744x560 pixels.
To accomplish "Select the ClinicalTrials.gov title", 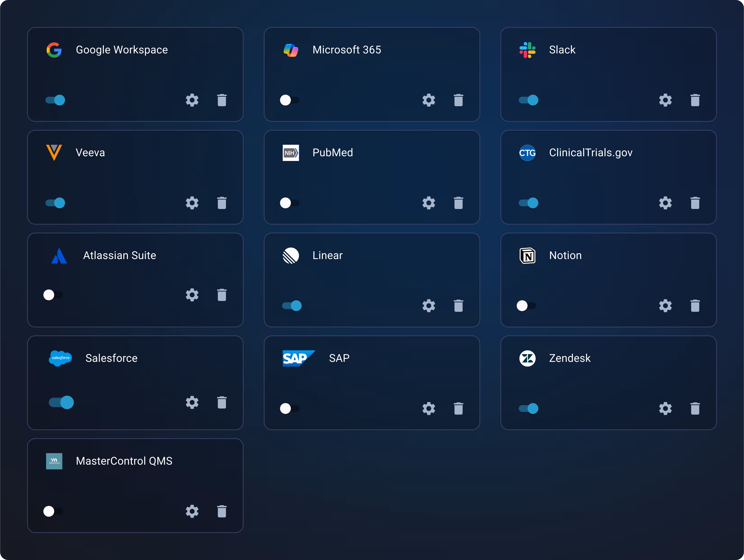I will [591, 152].
